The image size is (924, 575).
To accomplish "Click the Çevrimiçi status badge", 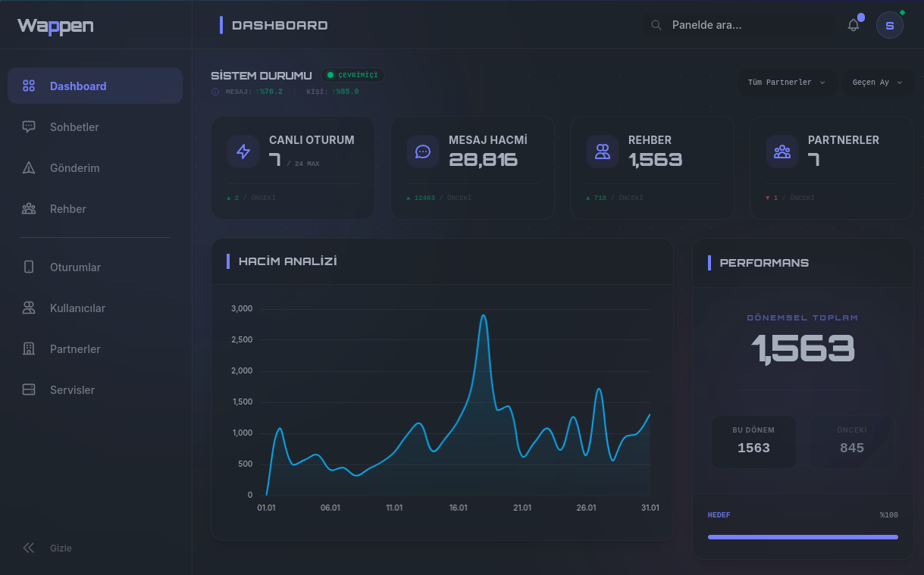I will 353,75.
